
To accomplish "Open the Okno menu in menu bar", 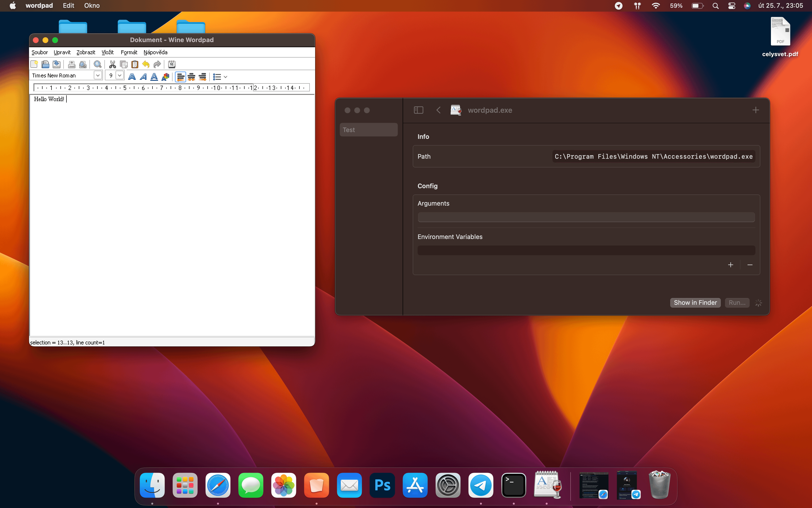I will coord(92,5).
